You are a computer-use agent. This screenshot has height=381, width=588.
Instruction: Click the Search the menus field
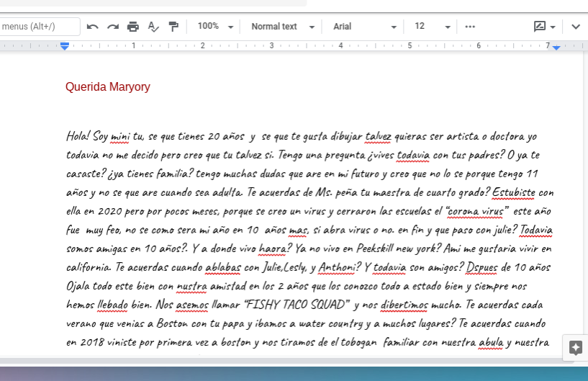pos(40,27)
